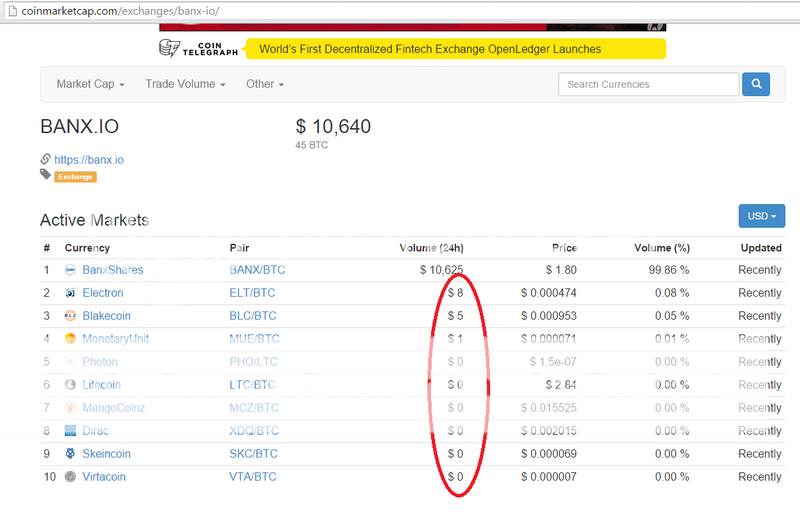This screenshot has height=512, width=800.
Task: Open the BanxShares currency link
Action: click(x=113, y=270)
